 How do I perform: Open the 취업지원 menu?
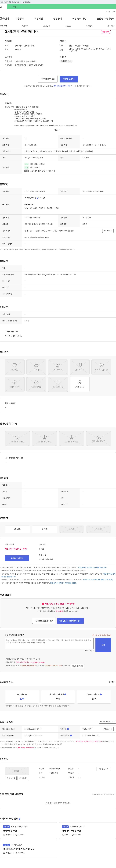coord(38,18)
